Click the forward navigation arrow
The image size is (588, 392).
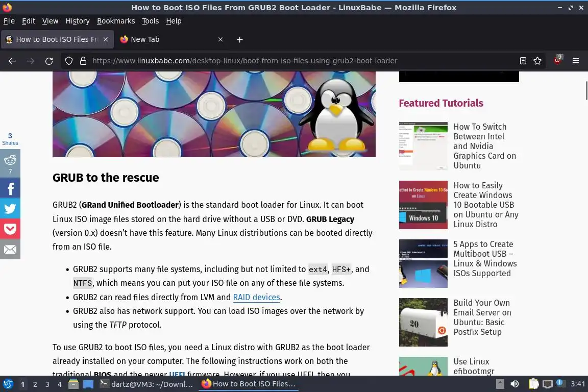click(x=31, y=61)
